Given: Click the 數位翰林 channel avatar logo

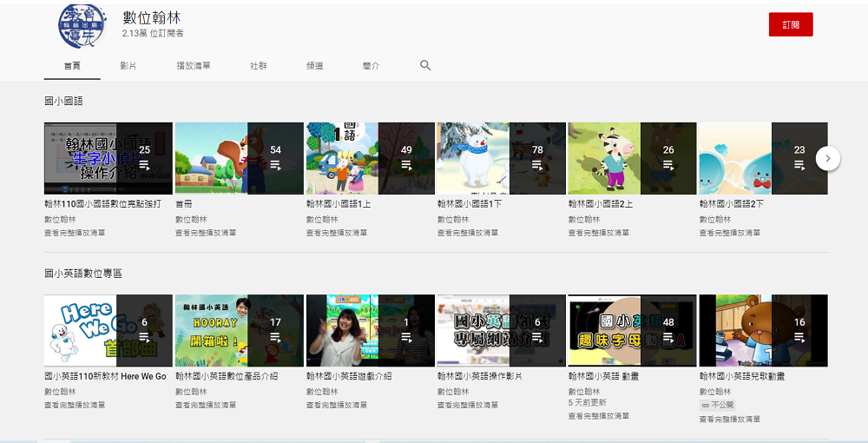Looking at the screenshot, I should (82, 26).
